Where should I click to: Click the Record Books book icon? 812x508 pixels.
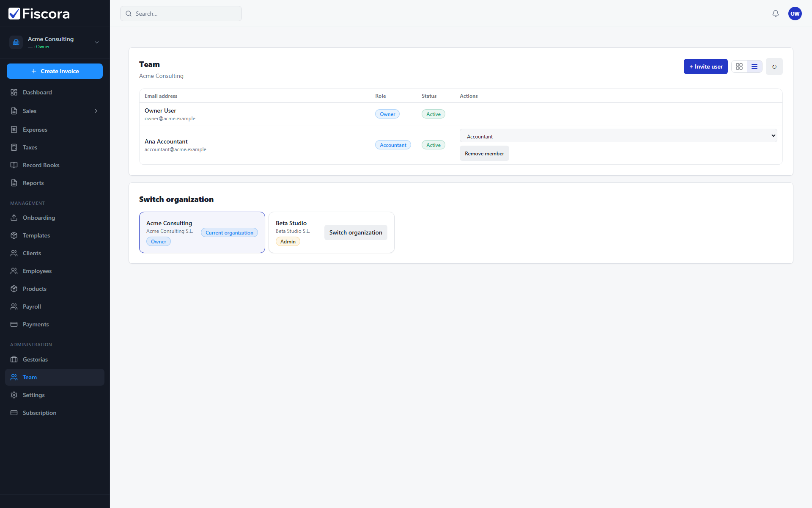pos(14,165)
